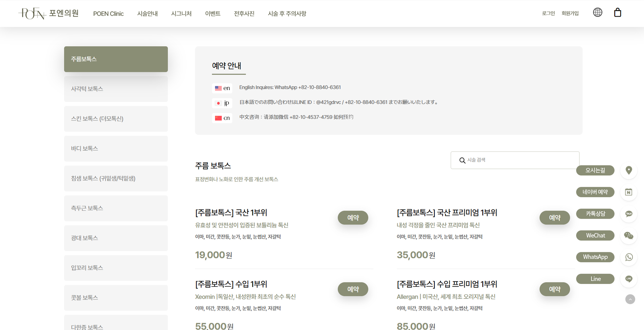Screen dimensions: 644x330
Task: Open the shopping bag cart icon
Action: pos(618,13)
